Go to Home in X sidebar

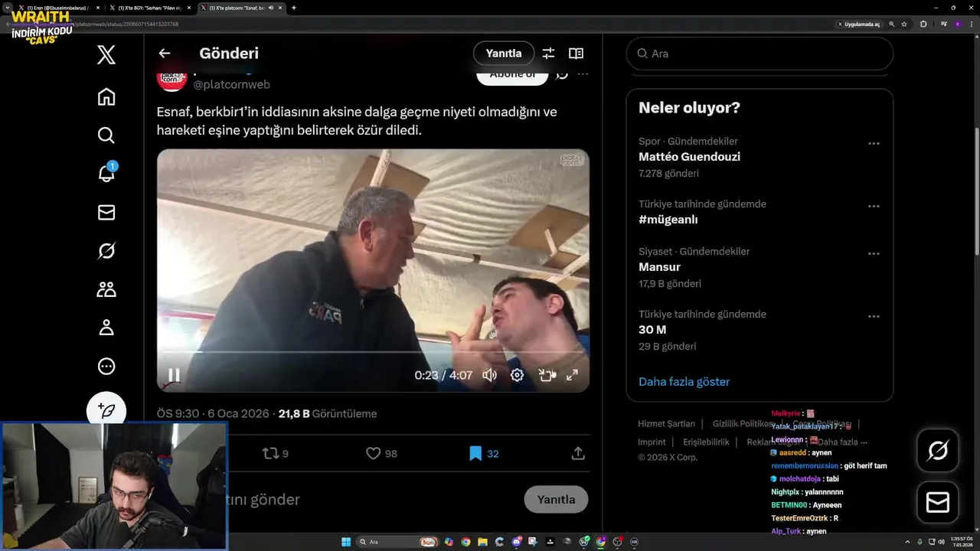(x=106, y=96)
